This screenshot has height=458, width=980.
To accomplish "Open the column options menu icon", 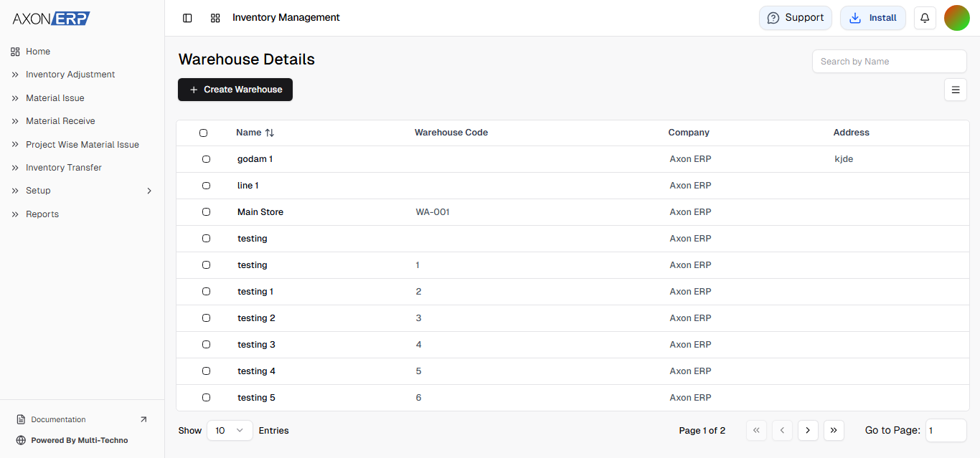I will click(956, 90).
